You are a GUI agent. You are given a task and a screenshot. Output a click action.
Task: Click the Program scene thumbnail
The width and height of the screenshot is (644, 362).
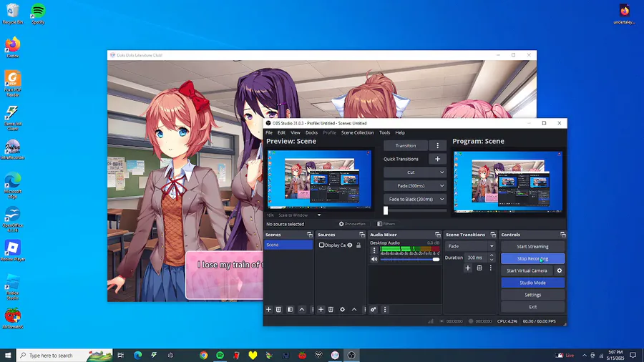(x=508, y=182)
